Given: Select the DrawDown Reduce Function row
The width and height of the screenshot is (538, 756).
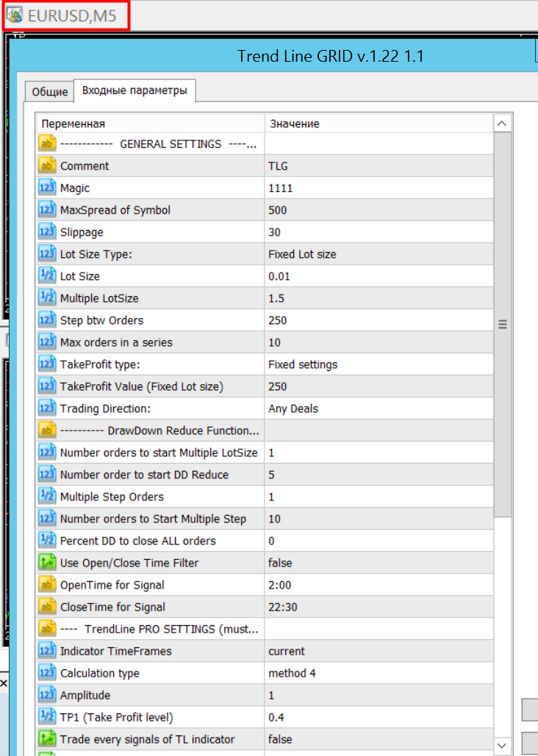Looking at the screenshot, I should tap(265, 431).
